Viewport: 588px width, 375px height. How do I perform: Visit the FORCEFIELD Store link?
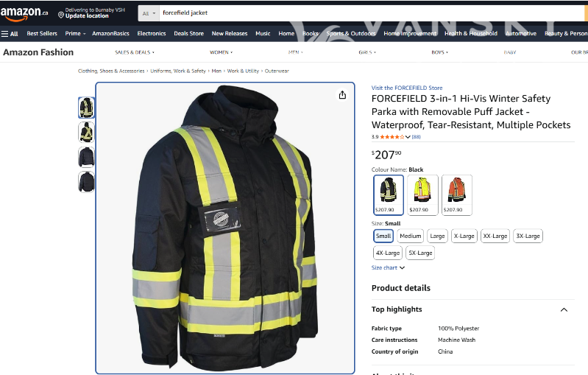(407, 88)
